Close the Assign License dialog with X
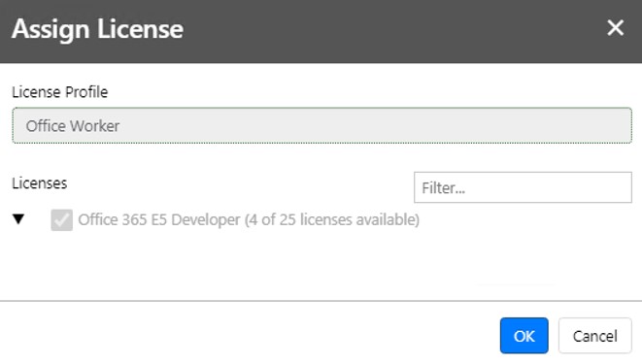 pyautogui.click(x=615, y=28)
